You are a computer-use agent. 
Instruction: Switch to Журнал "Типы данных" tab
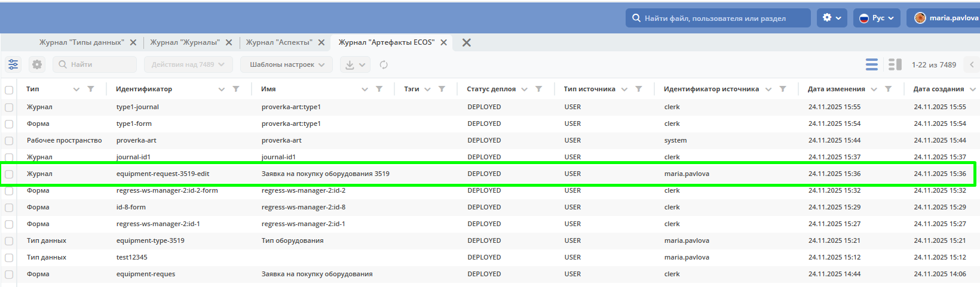coord(81,42)
